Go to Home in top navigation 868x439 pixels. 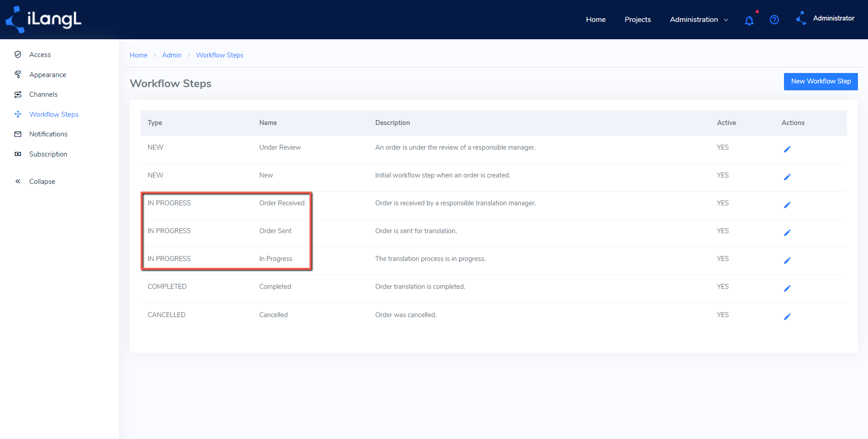596,20
